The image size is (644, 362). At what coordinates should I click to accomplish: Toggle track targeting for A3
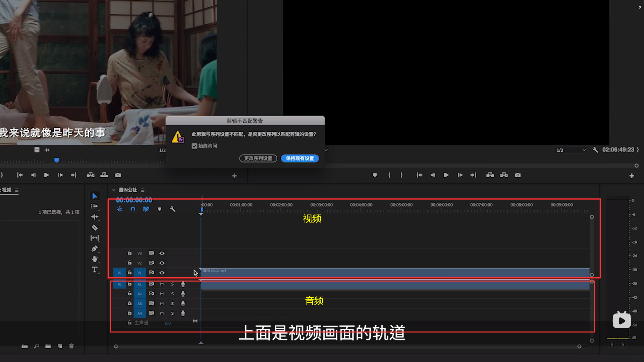point(140,304)
